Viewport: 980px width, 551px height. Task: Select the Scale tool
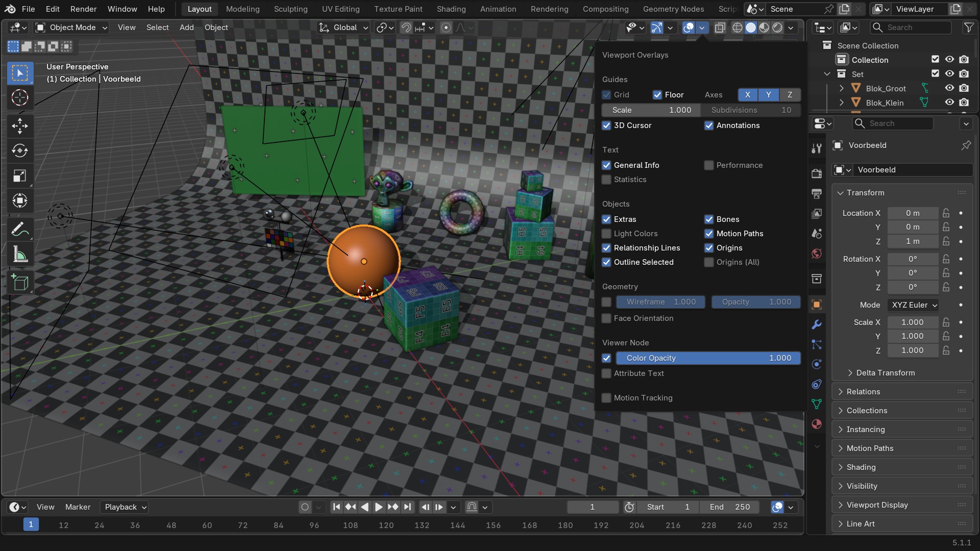coord(20,176)
